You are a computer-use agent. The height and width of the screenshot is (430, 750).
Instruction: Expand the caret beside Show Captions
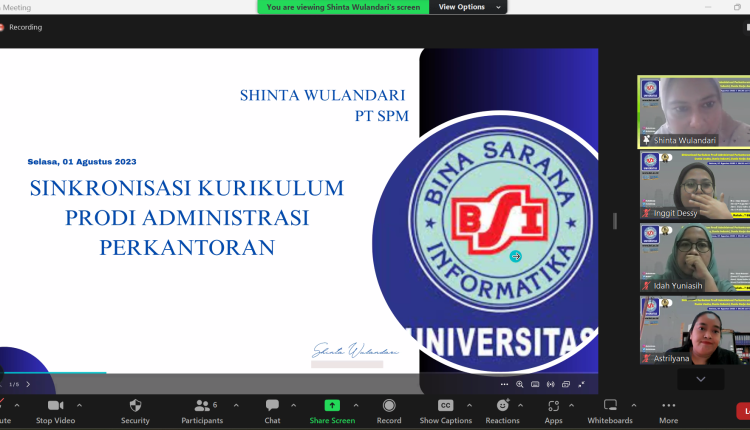469,406
